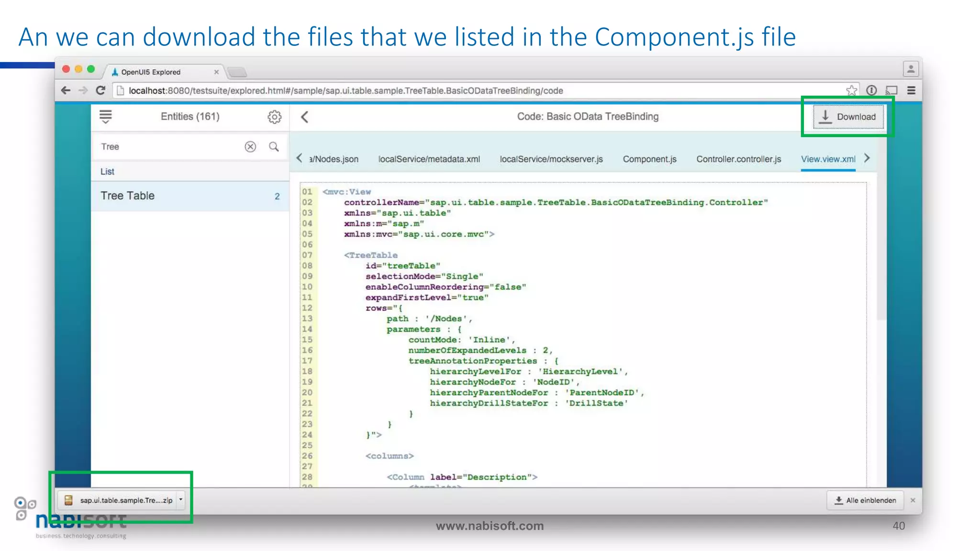Click Alle einblenden to show all downloads
The width and height of the screenshot is (980, 551).
click(865, 500)
